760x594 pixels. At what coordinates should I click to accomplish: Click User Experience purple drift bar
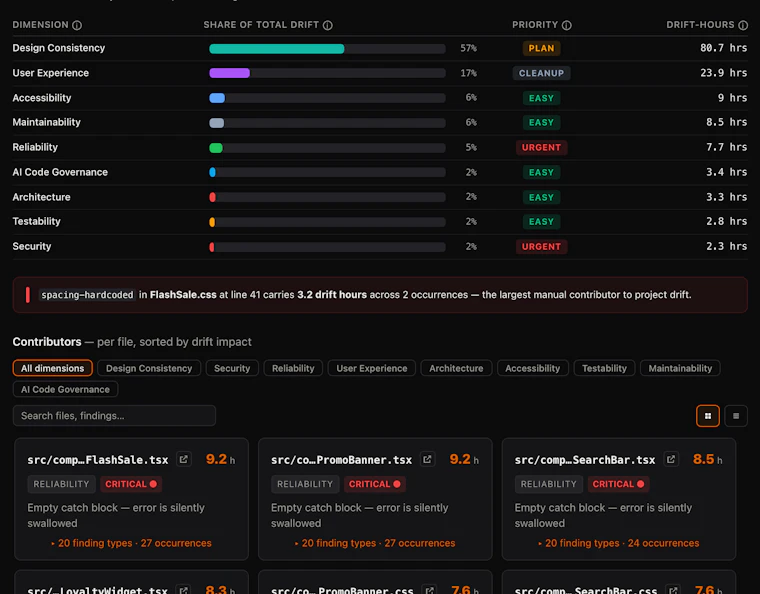pyautogui.click(x=229, y=73)
